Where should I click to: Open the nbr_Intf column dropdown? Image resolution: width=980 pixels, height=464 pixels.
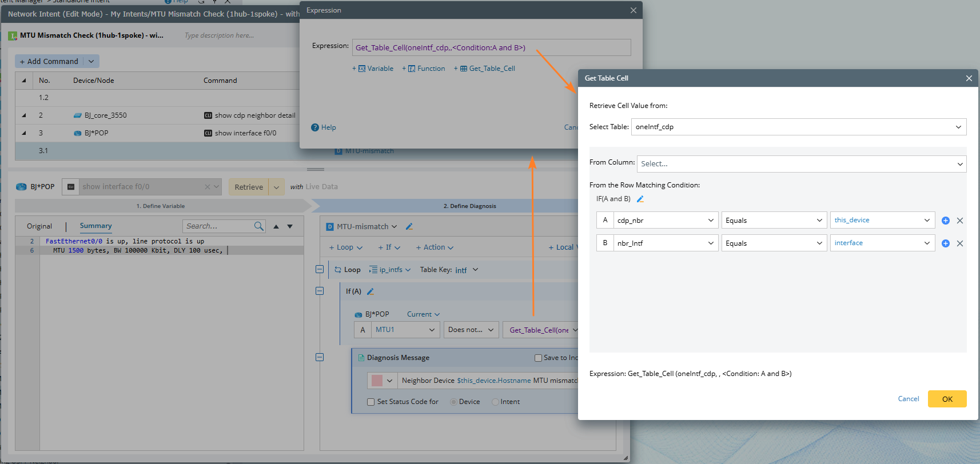(666, 243)
